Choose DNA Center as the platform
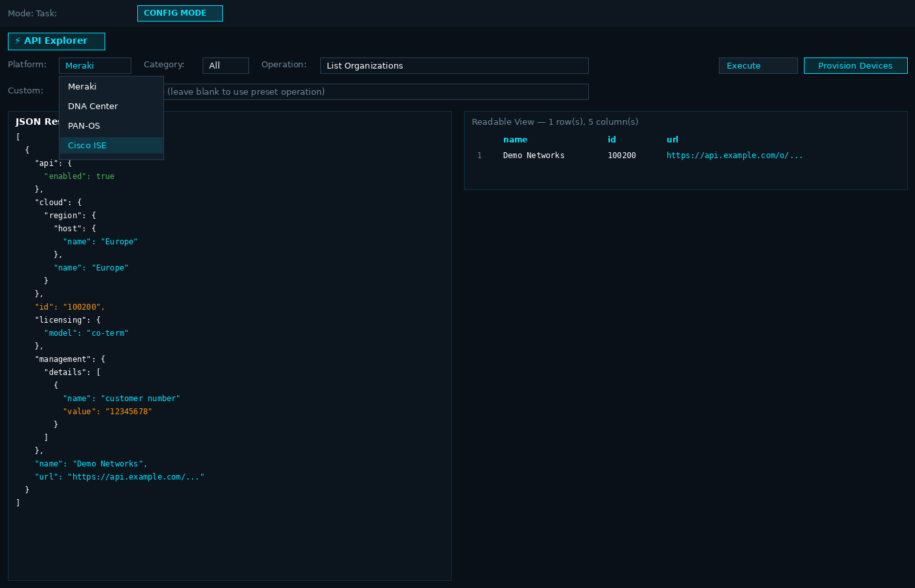915x588 pixels. (93, 106)
